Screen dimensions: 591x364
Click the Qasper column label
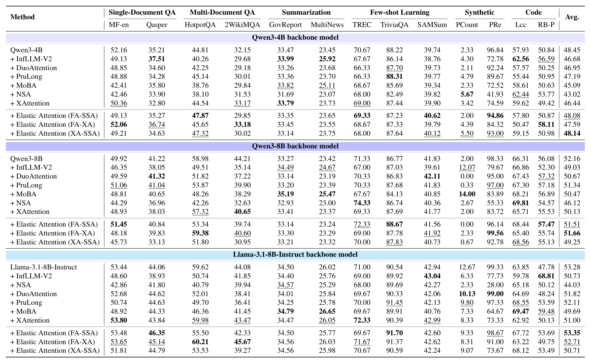coord(157,25)
